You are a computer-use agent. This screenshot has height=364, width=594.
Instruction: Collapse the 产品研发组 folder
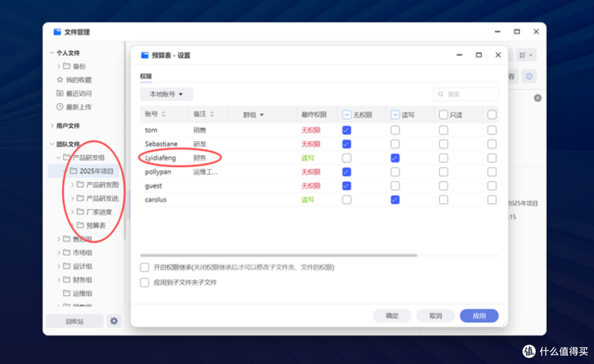coord(58,158)
